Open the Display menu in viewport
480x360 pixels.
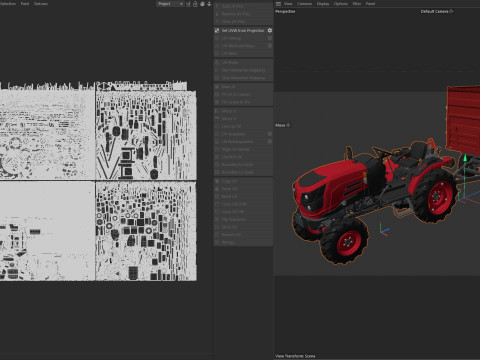[x=323, y=4]
